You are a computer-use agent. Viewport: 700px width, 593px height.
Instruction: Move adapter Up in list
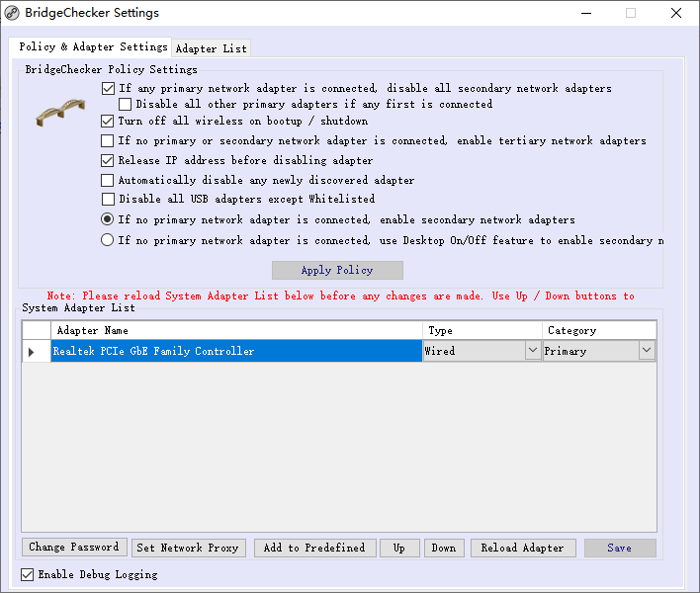point(399,548)
